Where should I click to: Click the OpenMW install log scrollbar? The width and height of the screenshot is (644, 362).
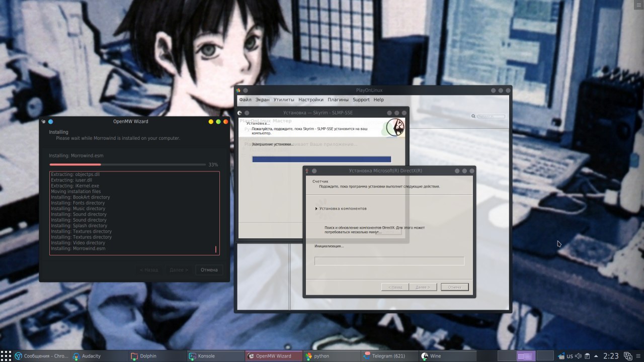(216, 249)
